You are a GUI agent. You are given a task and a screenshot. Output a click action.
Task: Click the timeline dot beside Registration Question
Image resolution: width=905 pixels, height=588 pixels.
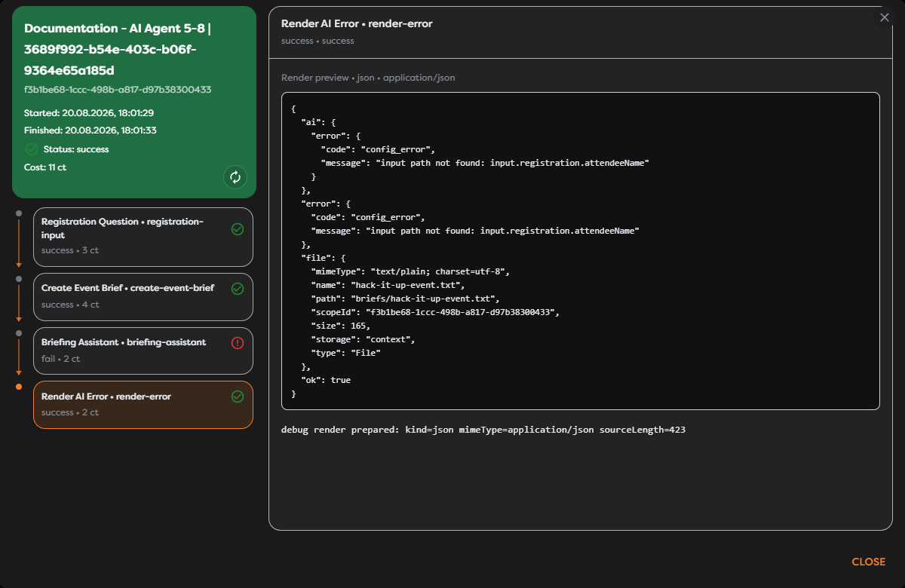click(19, 214)
